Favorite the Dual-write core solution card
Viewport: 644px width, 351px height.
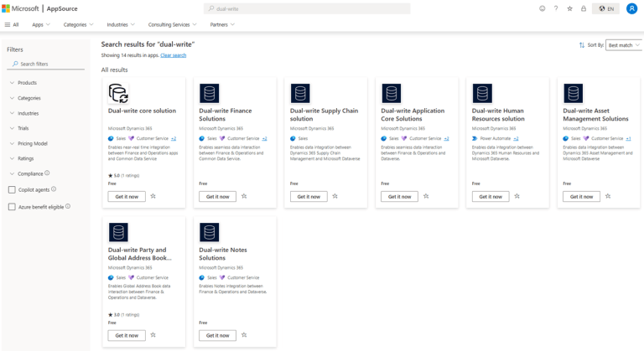[153, 196]
